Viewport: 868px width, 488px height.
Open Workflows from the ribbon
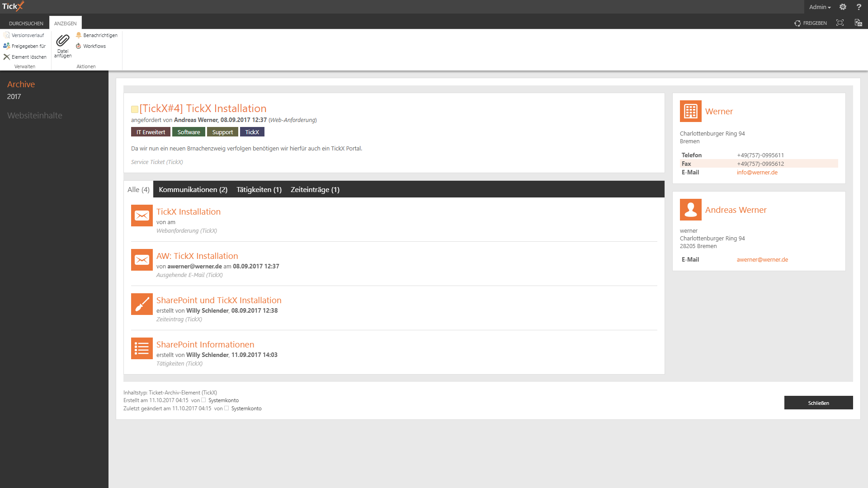(x=91, y=46)
